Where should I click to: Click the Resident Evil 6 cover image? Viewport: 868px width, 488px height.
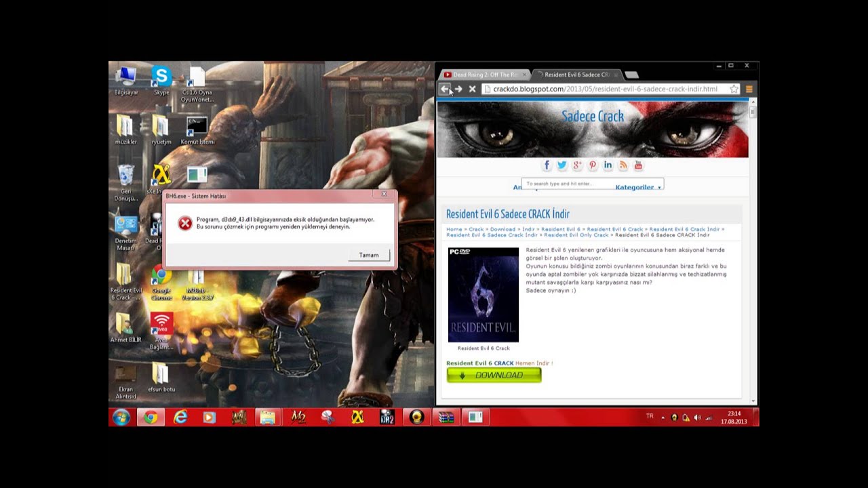(x=484, y=295)
